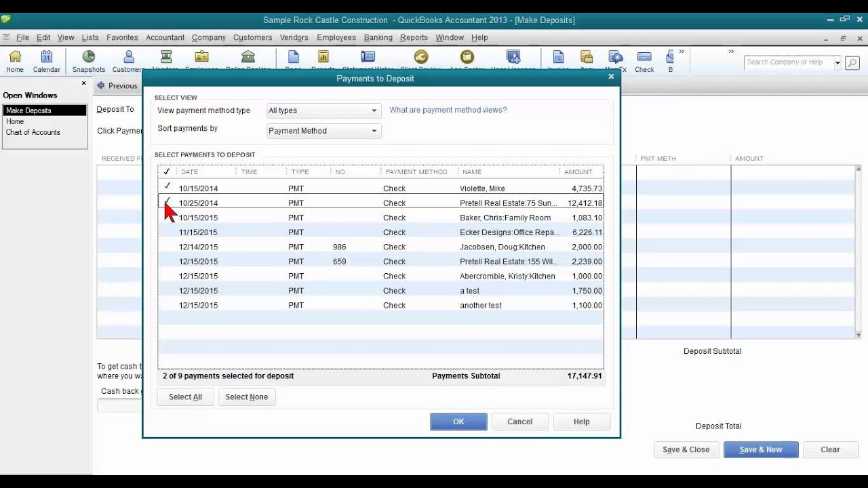868x488 pixels.
Task: Open the Snapshots toolbar icon
Action: coord(89,61)
